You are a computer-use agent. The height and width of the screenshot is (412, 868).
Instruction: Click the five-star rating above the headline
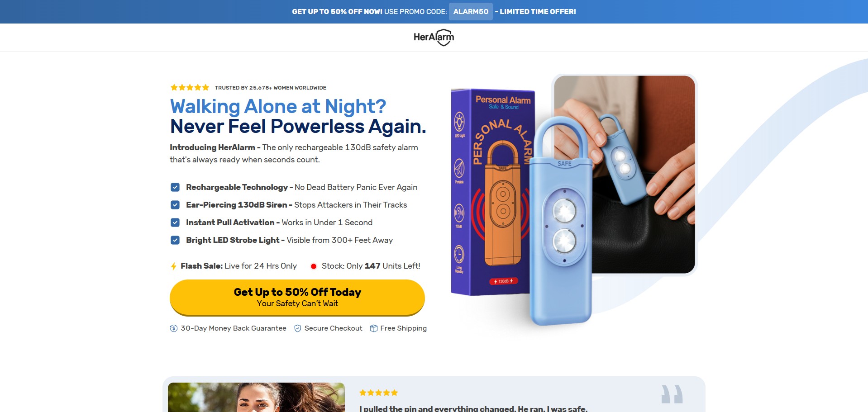point(190,88)
